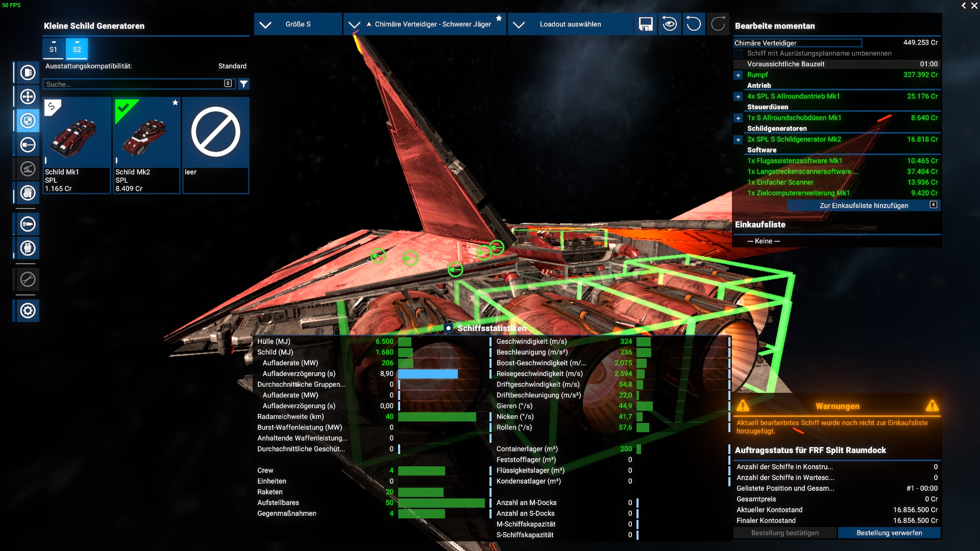Open the thrusters category in sidebar
This screenshot has height=551, width=980.
[28, 96]
